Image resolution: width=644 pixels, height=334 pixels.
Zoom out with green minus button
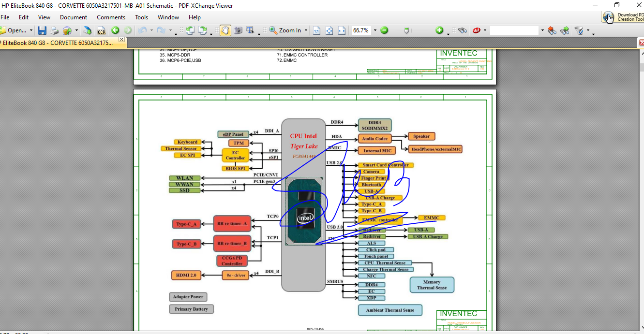(x=384, y=30)
